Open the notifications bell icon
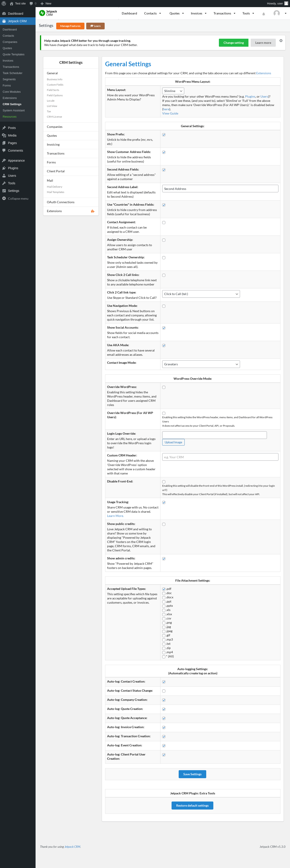Screen dimensions: 290x868 (x=263, y=14)
